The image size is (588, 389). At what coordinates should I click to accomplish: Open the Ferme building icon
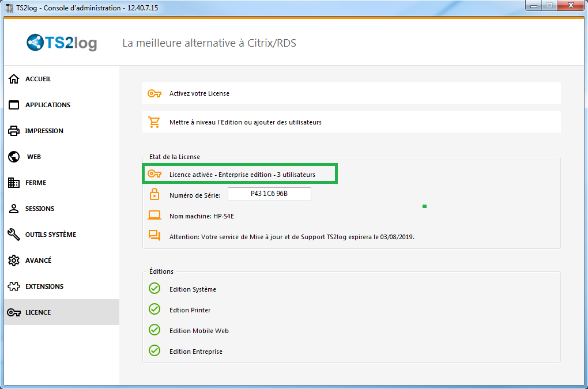(x=14, y=183)
